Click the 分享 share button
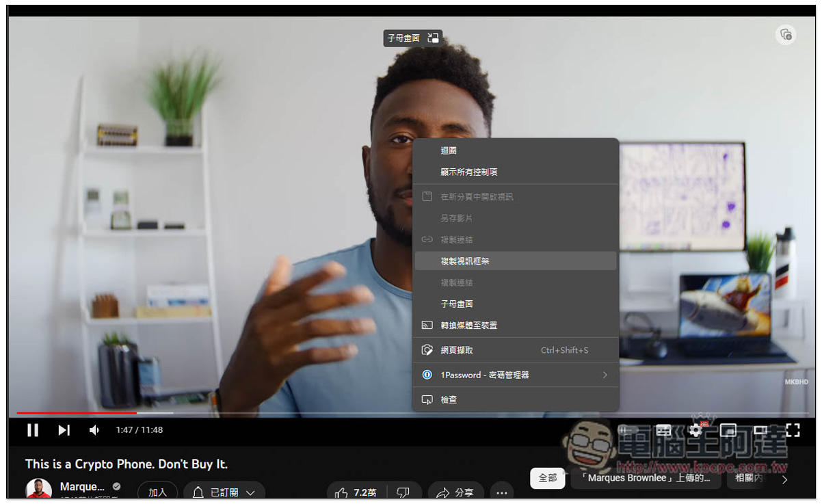This screenshot has height=504, width=822. click(x=456, y=492)
